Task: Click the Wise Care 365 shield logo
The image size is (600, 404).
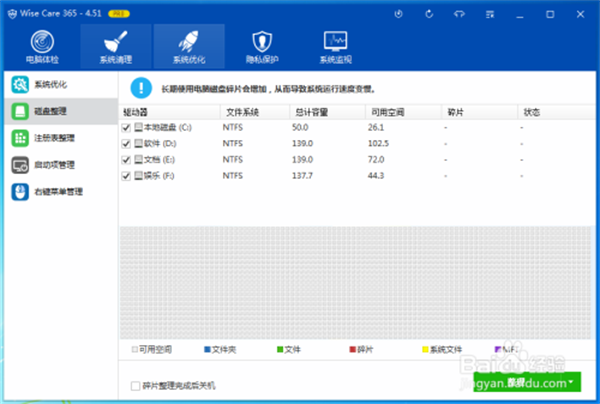Action: click(13, 14)
